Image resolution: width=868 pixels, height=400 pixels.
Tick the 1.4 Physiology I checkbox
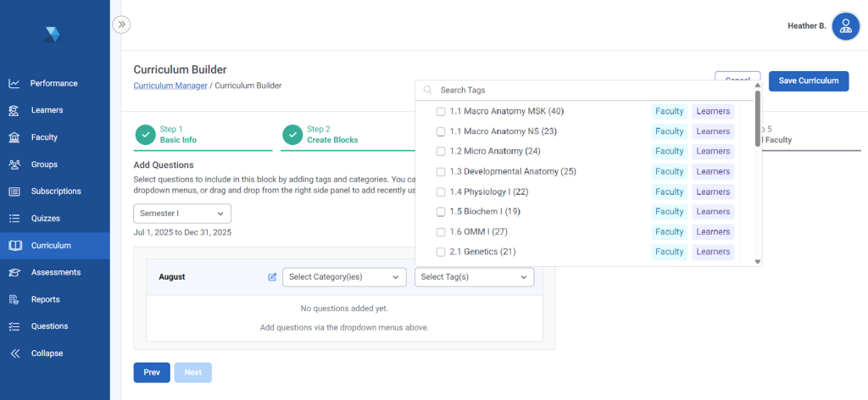click(x=441, y=192)
